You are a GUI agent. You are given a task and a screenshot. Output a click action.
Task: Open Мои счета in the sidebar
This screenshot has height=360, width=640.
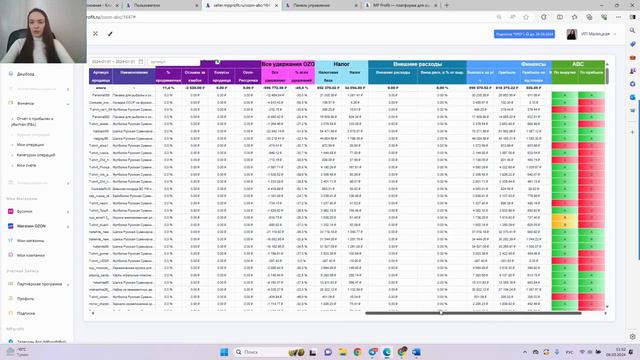[26, 165]
